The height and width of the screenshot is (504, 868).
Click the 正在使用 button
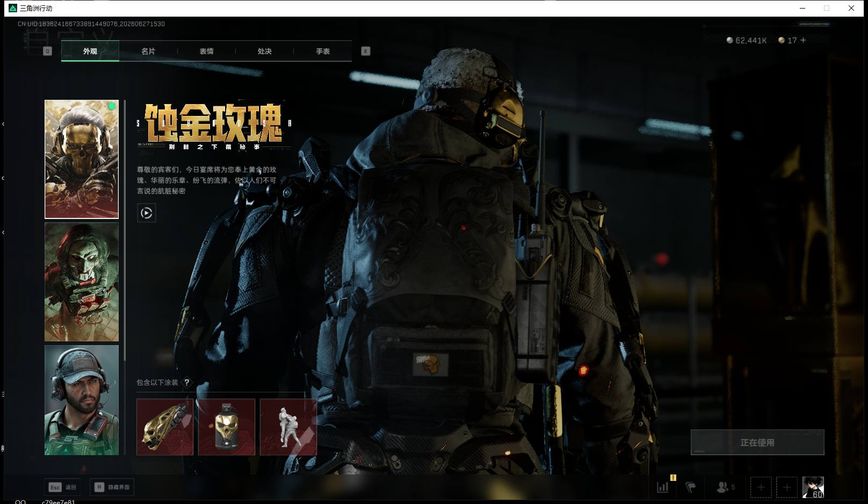click(x=757, y=442)
